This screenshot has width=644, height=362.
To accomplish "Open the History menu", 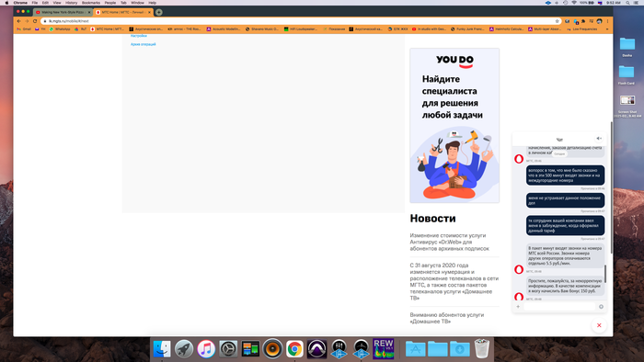I will 71,3.
